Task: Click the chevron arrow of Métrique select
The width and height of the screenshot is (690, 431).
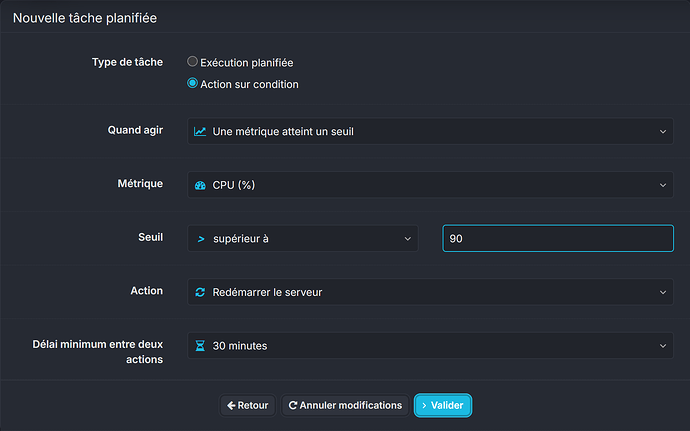Action: pos(663,185)
